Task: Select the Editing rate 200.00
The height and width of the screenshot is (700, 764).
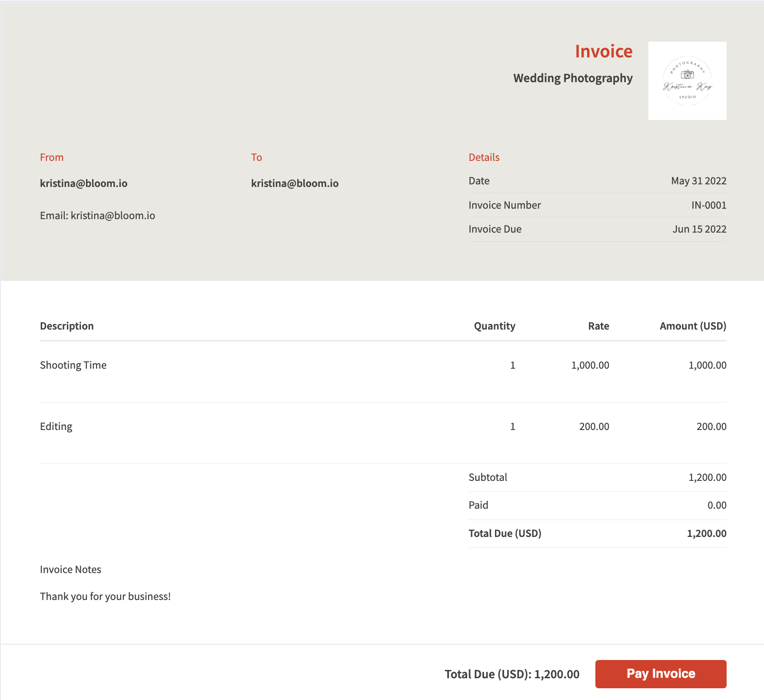Action: tap(594, 427)
